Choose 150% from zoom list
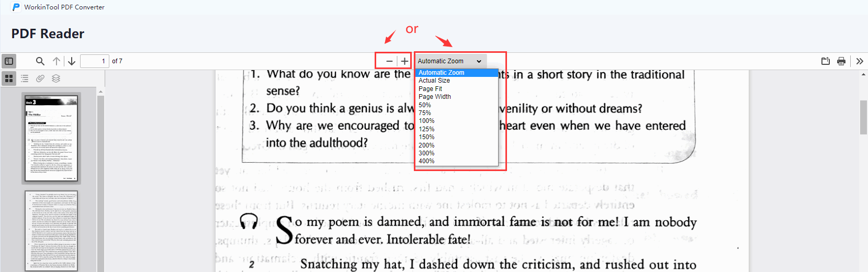Screen dimensions: 868x272 coord(426,137)
